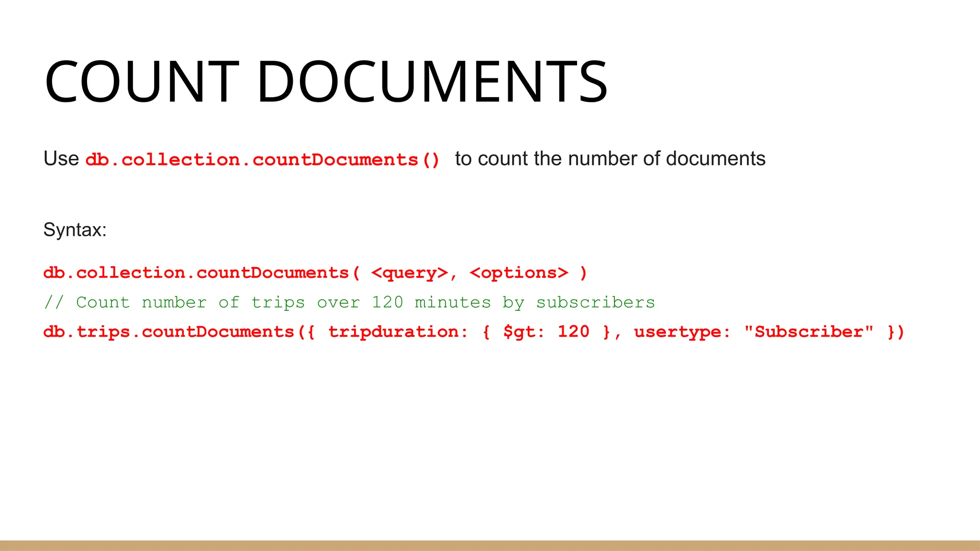Click db.trips.countDocuments in the example line
This screenshot has width=980, height=551.
click(168, 332)
